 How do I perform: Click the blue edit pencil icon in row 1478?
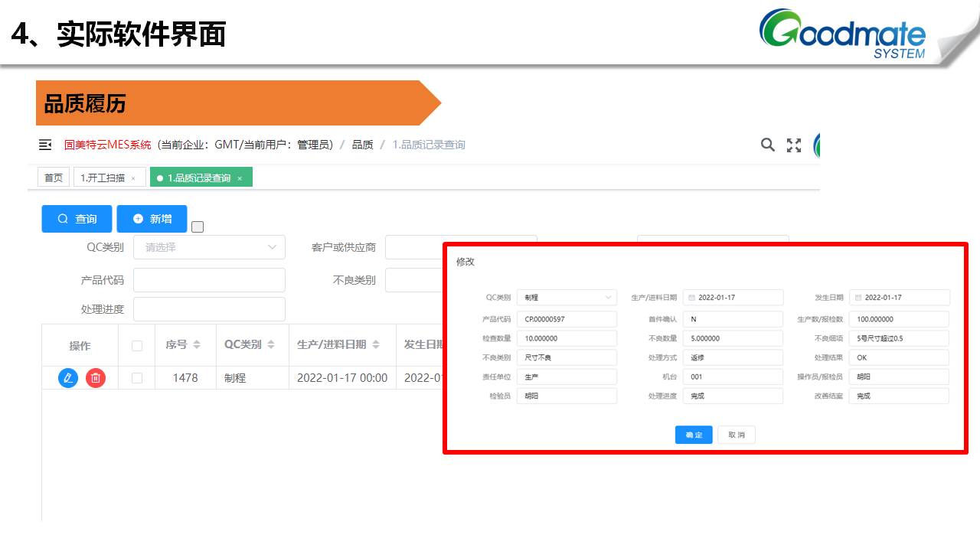pyautogui.click(x=68, y=377)
